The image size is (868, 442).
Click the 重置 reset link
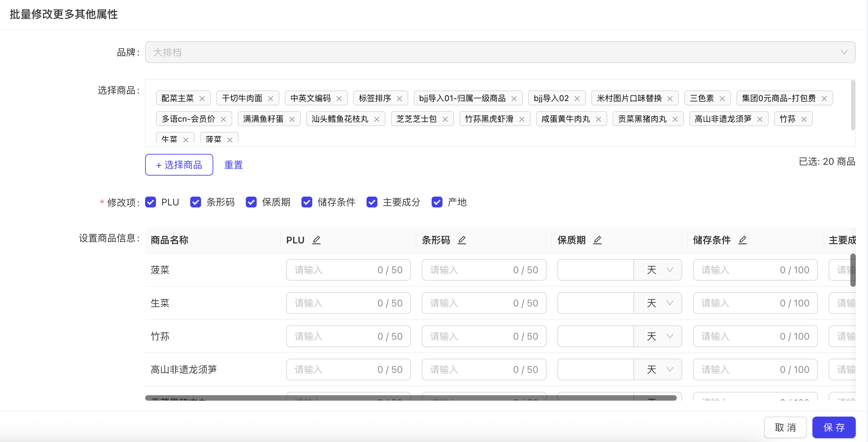click(234, 165)
